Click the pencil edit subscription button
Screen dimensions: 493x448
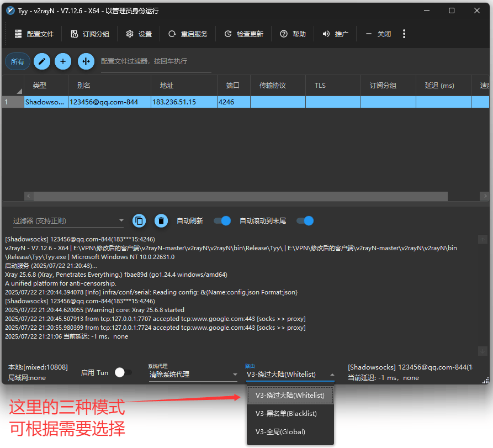click(42, 61)
